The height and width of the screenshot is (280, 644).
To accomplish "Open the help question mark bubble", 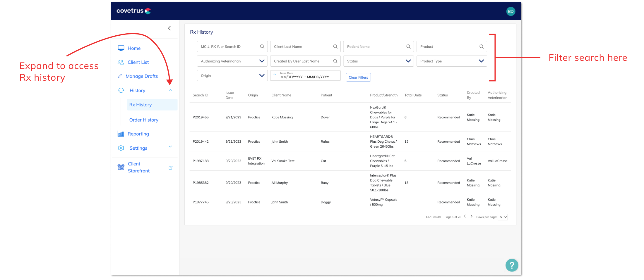I will (511, 265).
